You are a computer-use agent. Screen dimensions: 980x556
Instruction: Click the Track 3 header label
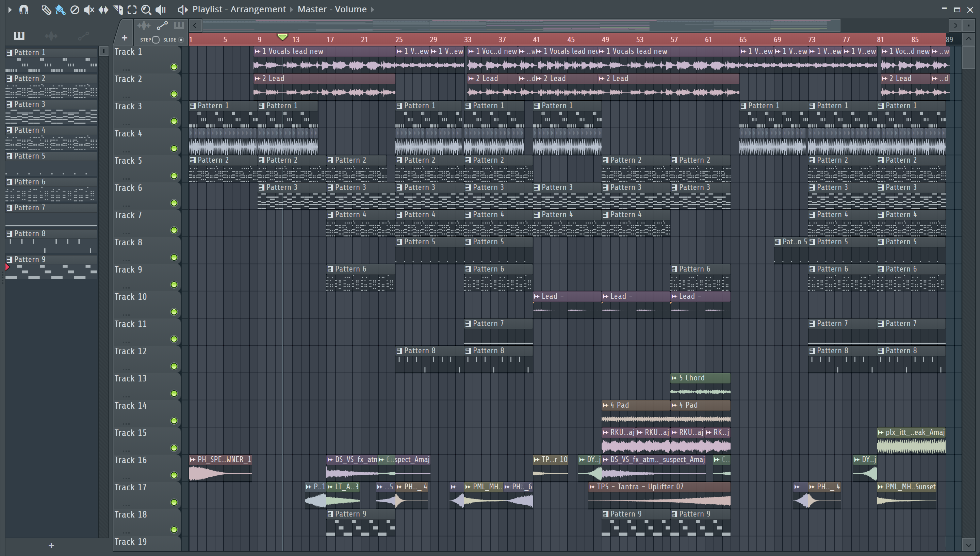click(x=128, y=107)
